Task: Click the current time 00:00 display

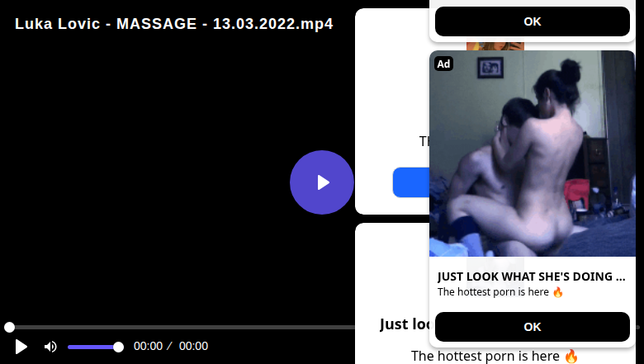Action: click(x=149, y=347)
